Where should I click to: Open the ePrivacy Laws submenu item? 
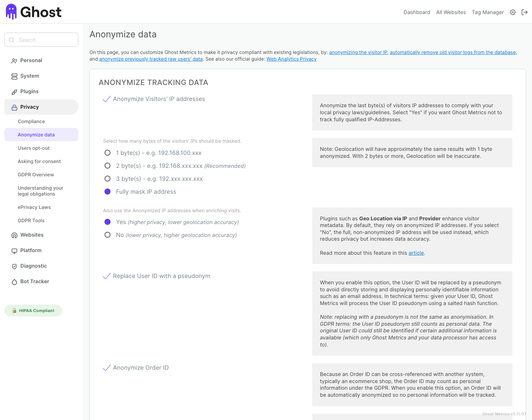click(x=41, y=207)
